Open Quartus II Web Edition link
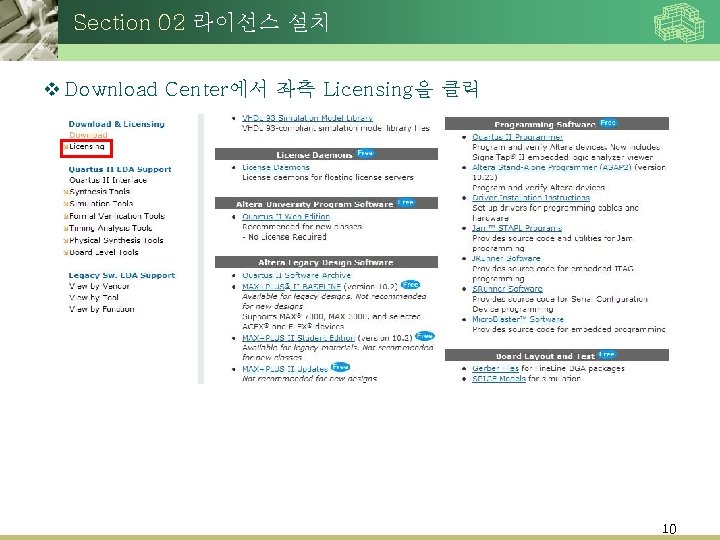720x540 pixels. coord(286,216)
